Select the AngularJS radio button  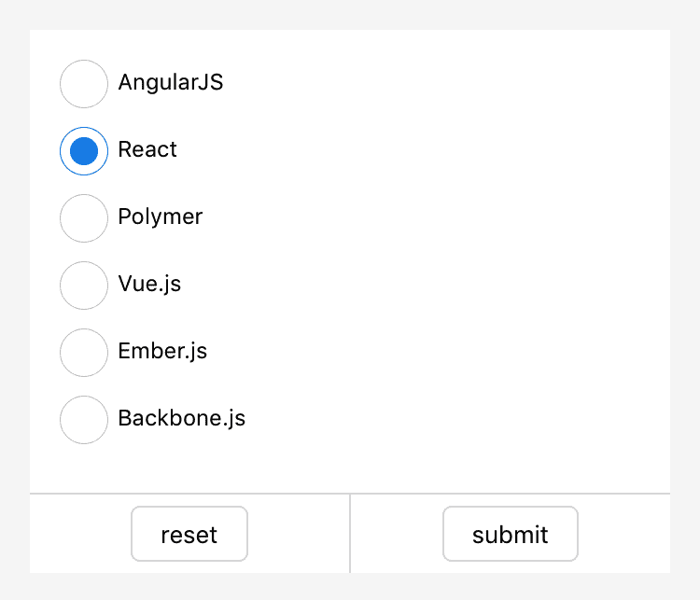tap(84, 84)
